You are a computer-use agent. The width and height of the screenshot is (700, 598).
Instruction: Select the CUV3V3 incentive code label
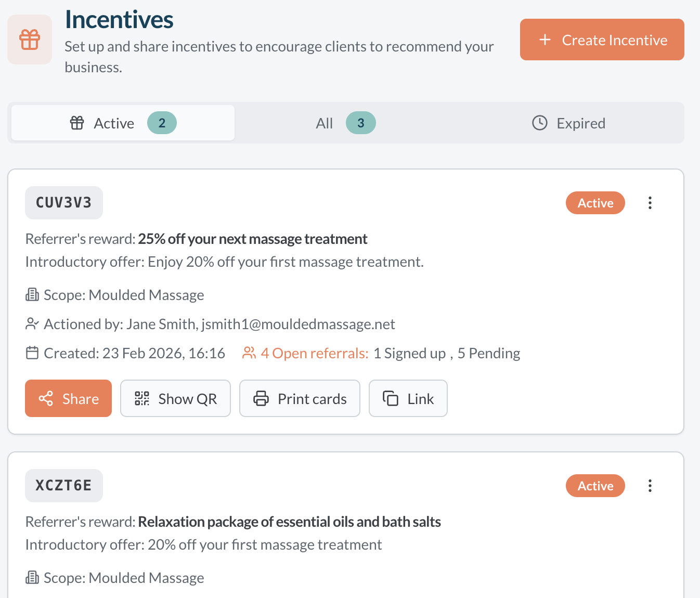(63, 203)
